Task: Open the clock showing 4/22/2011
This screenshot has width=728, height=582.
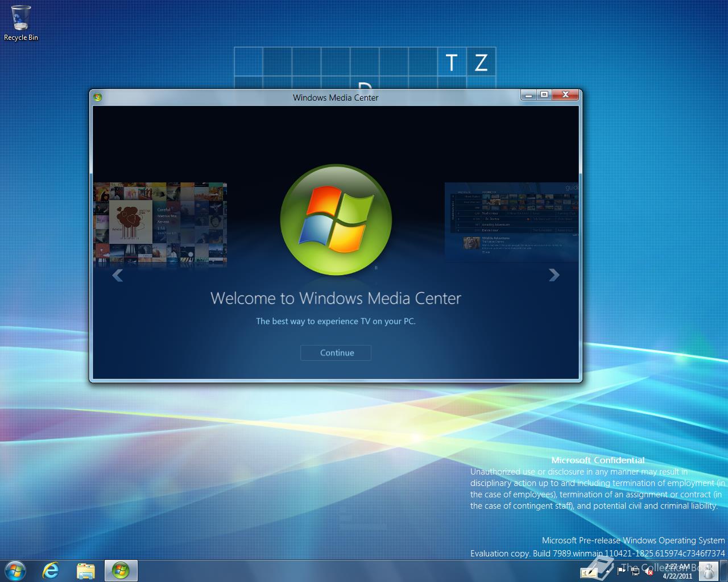Action: tap(676, 571)
